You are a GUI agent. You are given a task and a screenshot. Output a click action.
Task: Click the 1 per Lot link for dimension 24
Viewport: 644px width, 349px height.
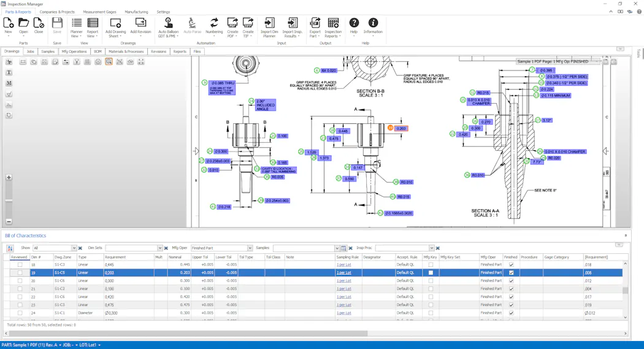pos(343,313)
